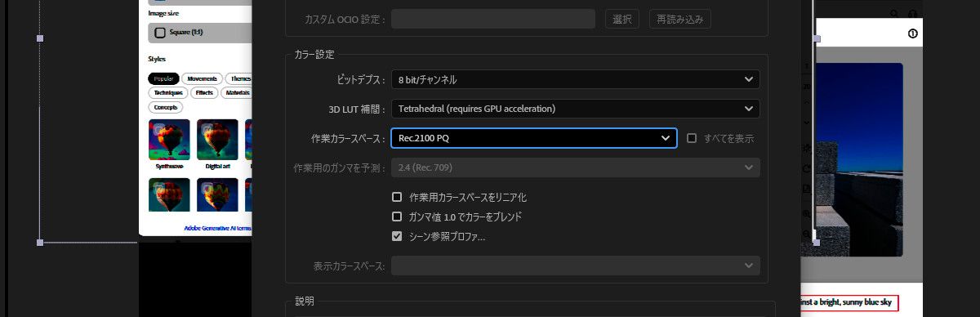
Task: Select the Themes styles tab
Action: 239,78
